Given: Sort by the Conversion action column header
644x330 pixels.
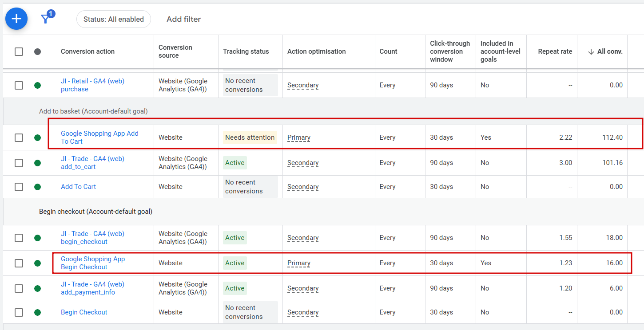Looking at the screenshot, I should click(x=87, y=51).
